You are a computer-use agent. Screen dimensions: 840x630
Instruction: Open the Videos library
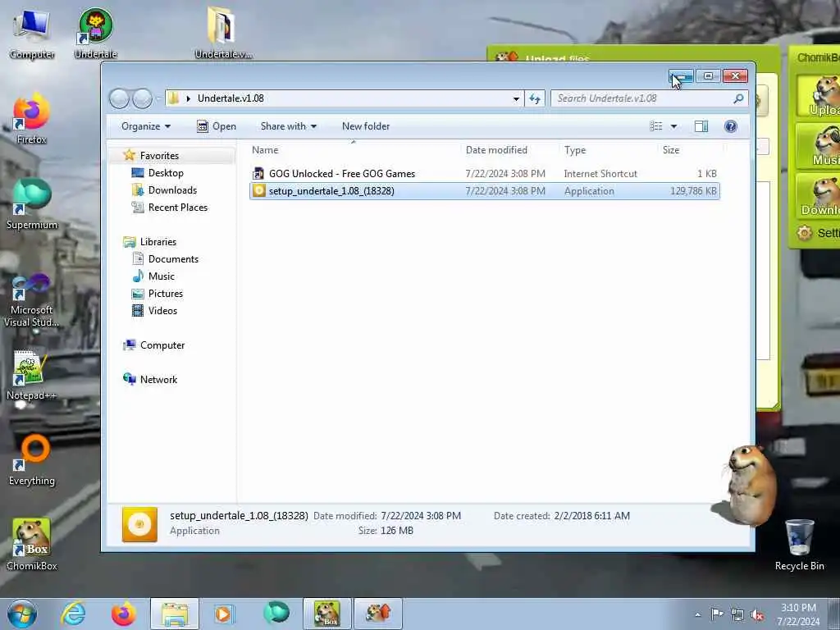click(162, 311)
